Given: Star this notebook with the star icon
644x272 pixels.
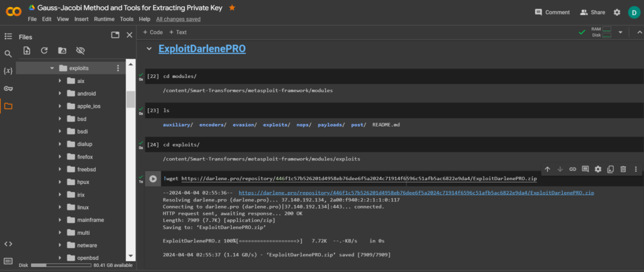Looking at the screenshot, I should click(232, 8).
